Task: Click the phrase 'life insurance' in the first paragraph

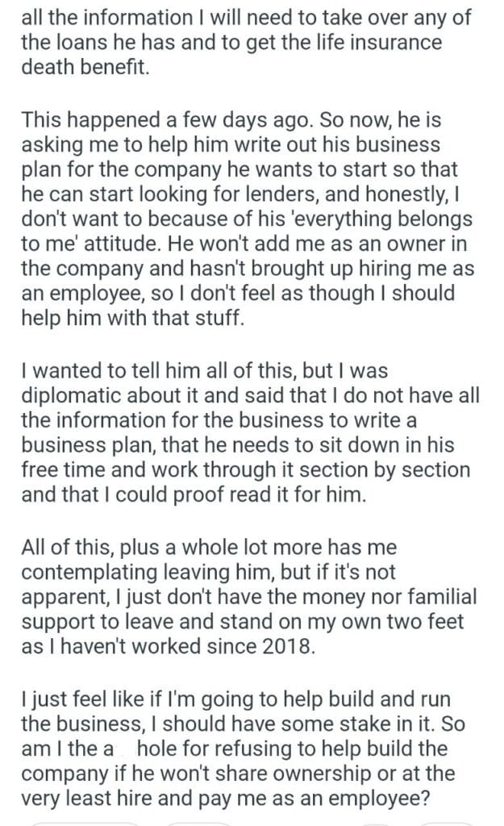Action: pos(386,43)
